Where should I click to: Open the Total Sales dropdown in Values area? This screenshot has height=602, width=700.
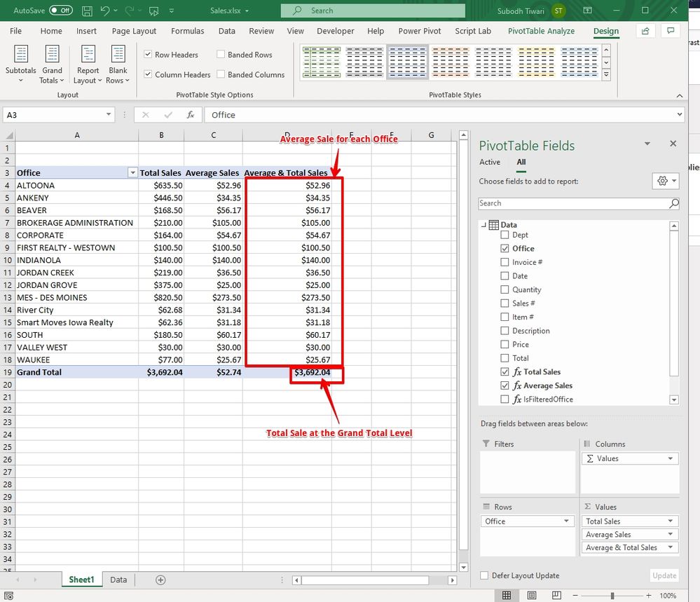671,521
